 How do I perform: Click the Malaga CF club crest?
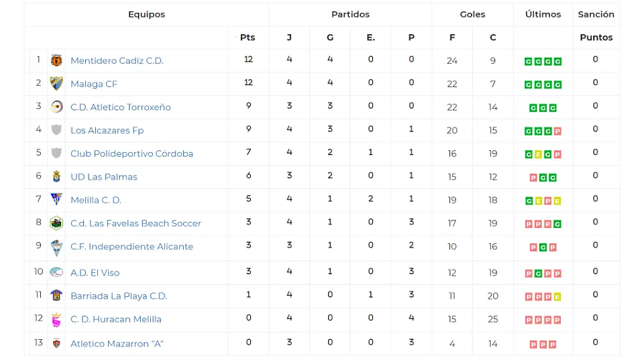click(56, 83)
